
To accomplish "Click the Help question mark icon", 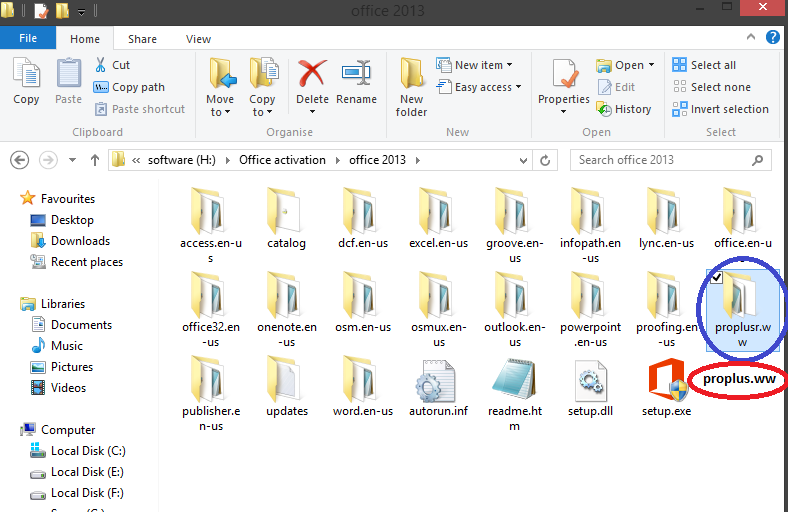I will pyautogui.click(x=773, y=38).
